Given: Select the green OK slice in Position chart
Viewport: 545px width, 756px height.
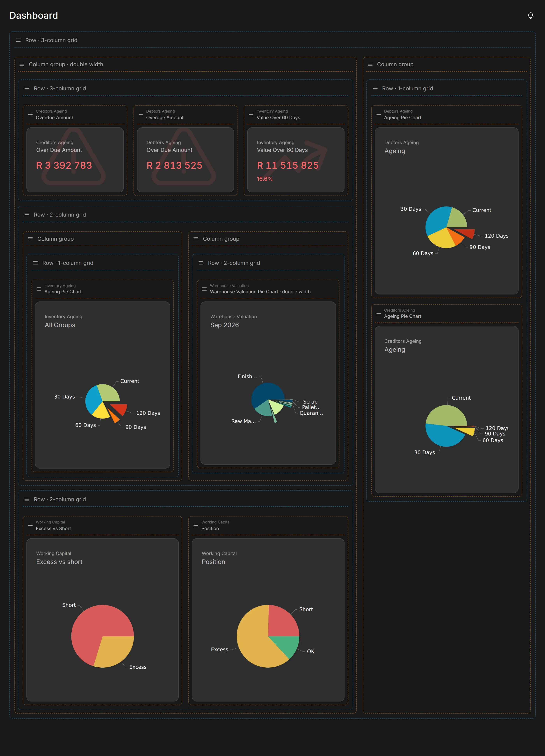Looking at the screenshot, I should coord(286,645).
